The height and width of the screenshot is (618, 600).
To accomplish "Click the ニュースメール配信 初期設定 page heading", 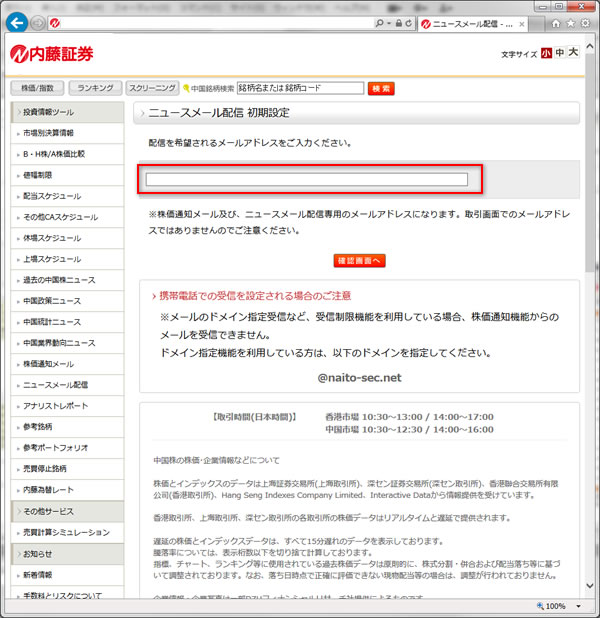I will pyautogui.click(x=219, y=113).
